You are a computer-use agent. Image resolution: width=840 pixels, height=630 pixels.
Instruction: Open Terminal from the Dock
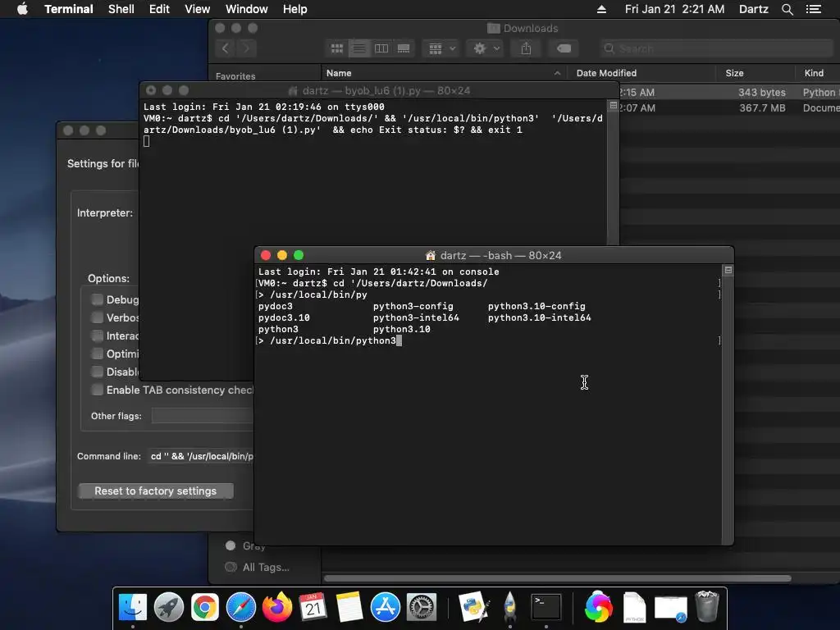[546, 608]
